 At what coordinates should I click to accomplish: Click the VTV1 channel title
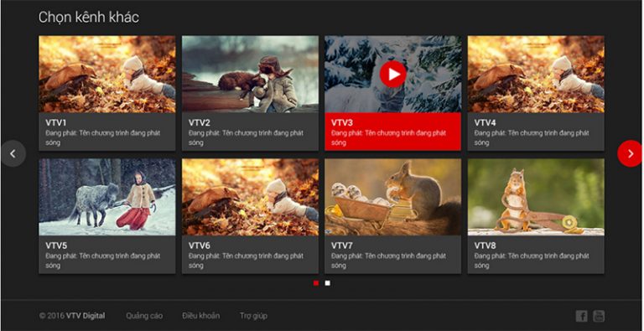pyautogui.click(x=56, y=123)
